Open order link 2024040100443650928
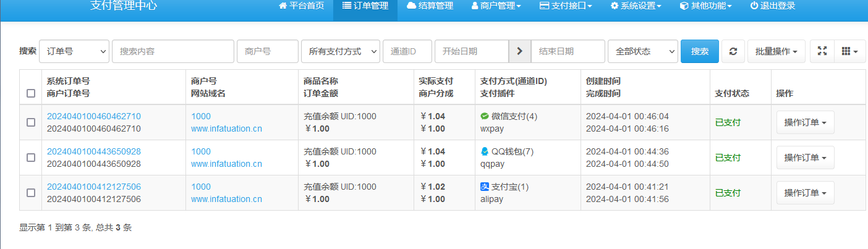Image resolution: width=868 pixels, height=249 pixels. click(94, 151)
